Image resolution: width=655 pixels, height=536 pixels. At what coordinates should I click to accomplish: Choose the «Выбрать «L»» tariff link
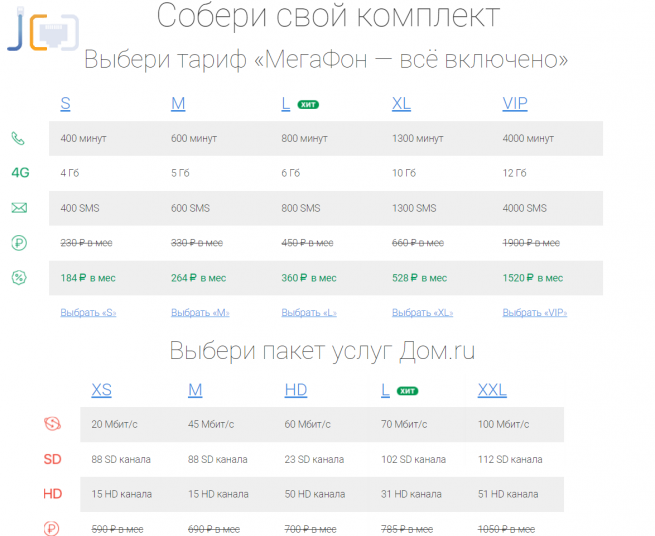click(309, 312)
